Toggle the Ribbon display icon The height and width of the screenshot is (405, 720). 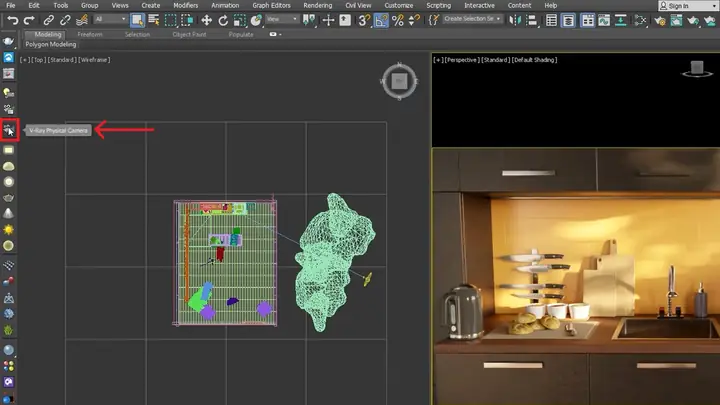[x=587, y=20]
